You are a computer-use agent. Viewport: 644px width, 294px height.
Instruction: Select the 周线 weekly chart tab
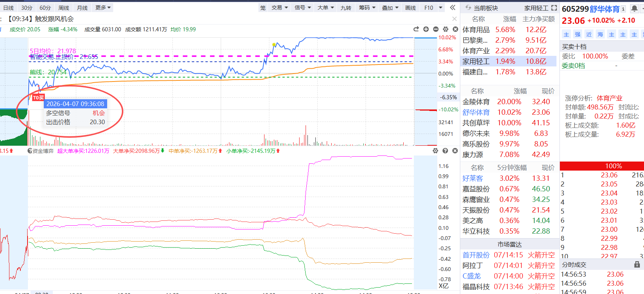point(64,8)
